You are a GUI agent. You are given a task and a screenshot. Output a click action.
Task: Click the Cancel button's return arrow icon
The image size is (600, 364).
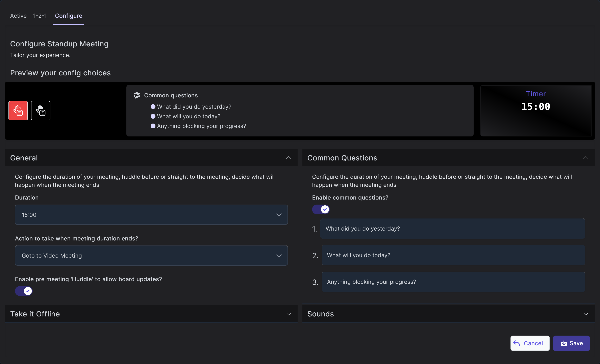517,343
